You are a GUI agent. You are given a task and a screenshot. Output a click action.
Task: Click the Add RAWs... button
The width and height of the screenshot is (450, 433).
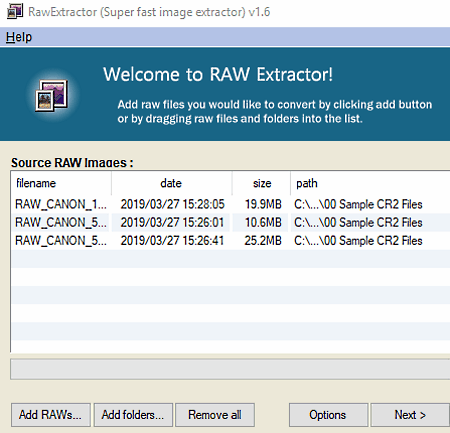51,415
